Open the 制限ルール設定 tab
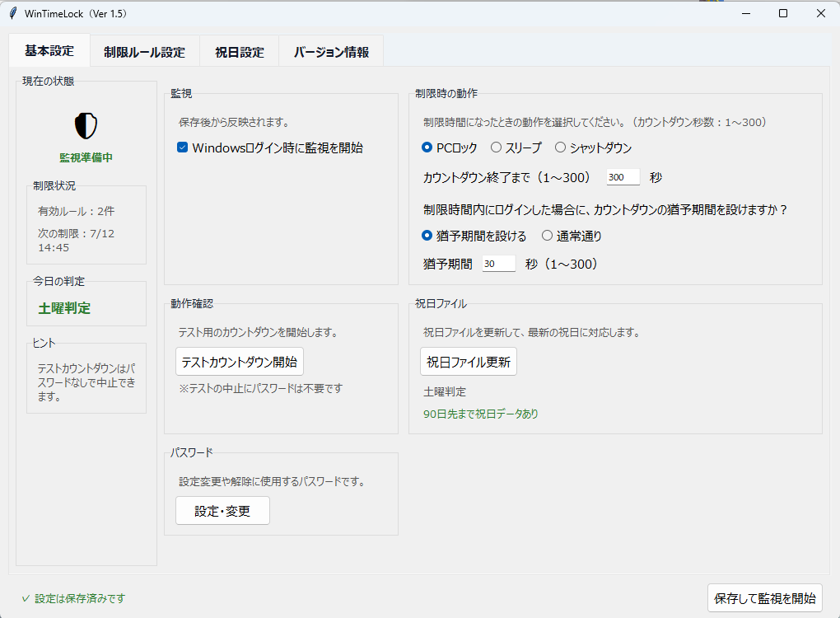This screenshot has height=618, width=840. coord(145,52)
